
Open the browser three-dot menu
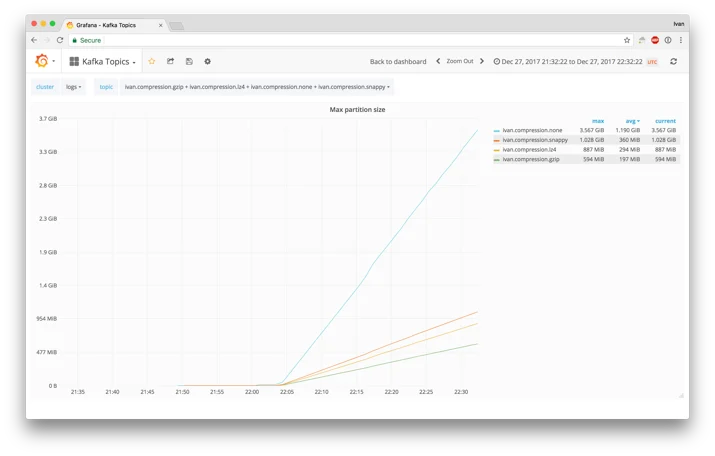point(681,40)
